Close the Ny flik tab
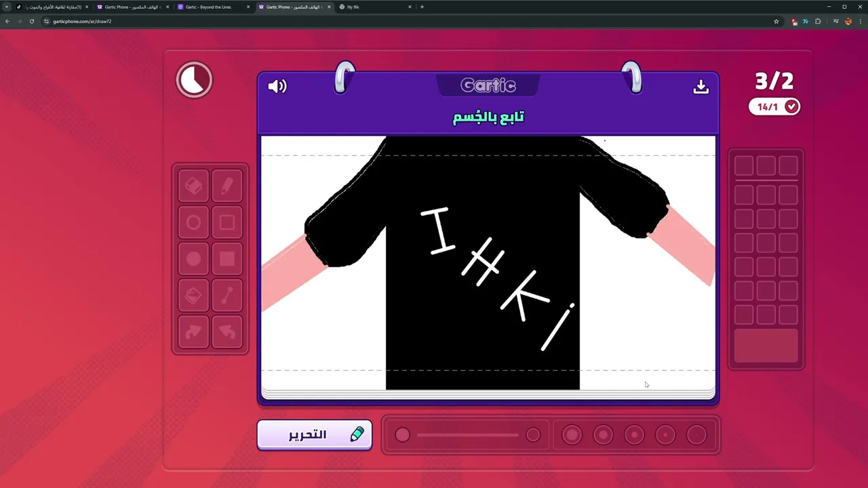Screen dimensions: 868x488 410,7
